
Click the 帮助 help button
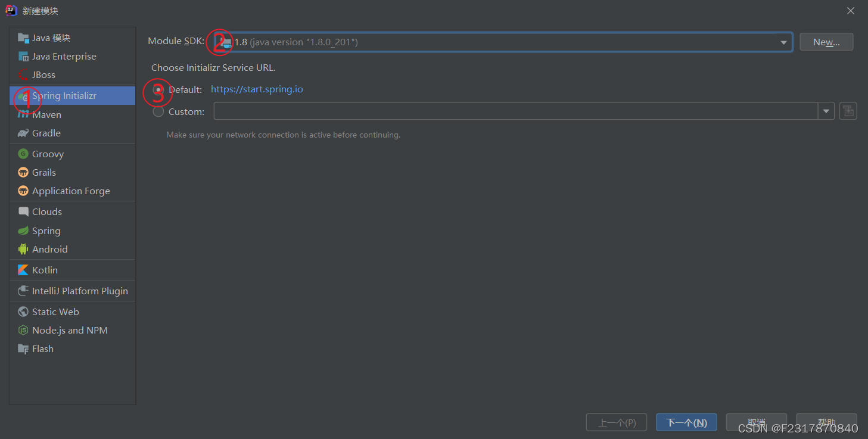tap(826, 422)
